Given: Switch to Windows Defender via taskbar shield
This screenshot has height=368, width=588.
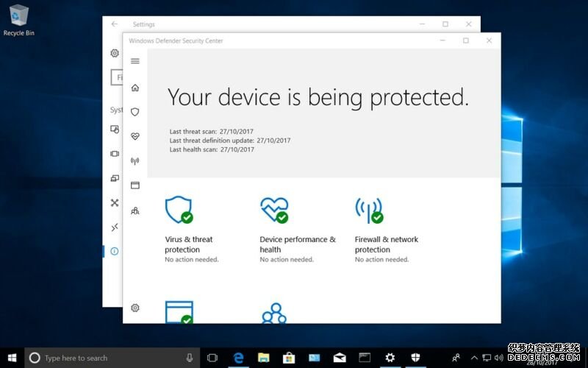Looking at the screenshot, I should tap(415, 358).
